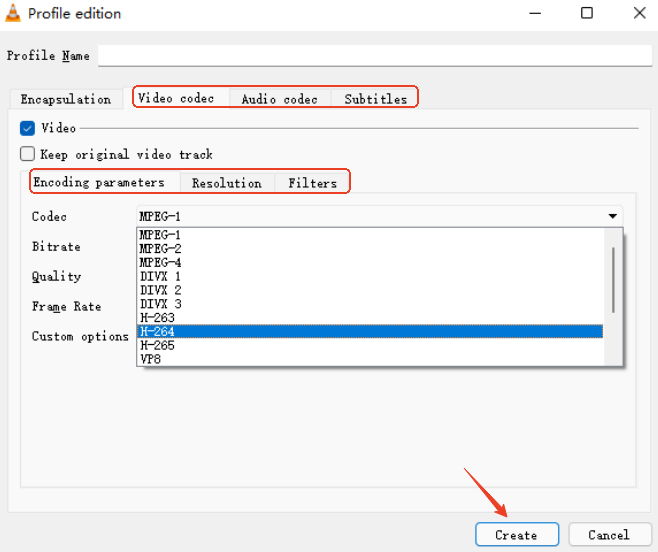Enable the Video checkbox
Screen dimensions: 658x552
(28, 128)
